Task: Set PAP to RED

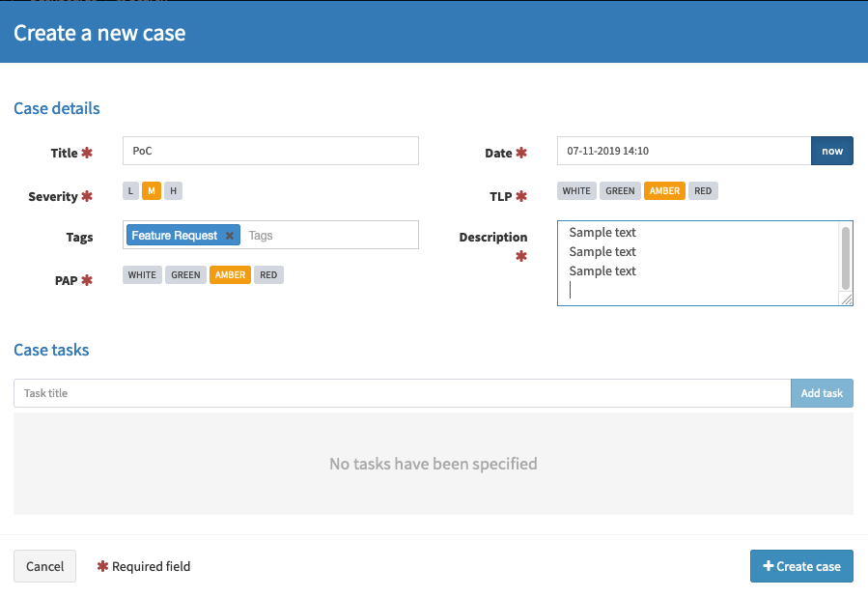Action: [268, 274]
